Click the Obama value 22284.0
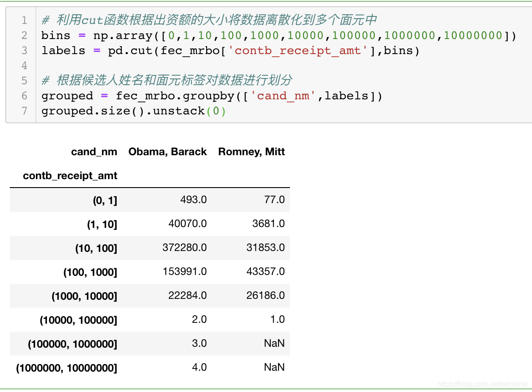 (x=188, y=296)
